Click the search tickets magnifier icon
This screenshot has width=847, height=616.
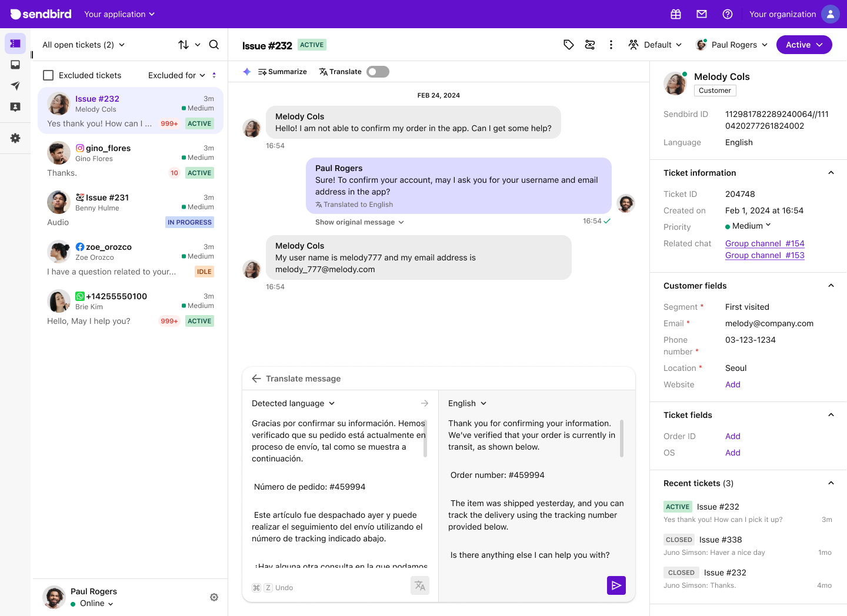(x=214, y=45)
